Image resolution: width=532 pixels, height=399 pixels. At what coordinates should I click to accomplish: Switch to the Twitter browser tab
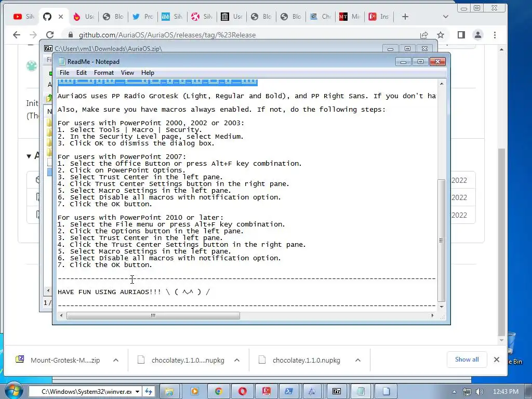pyautogui.click(x=142, y=17)
